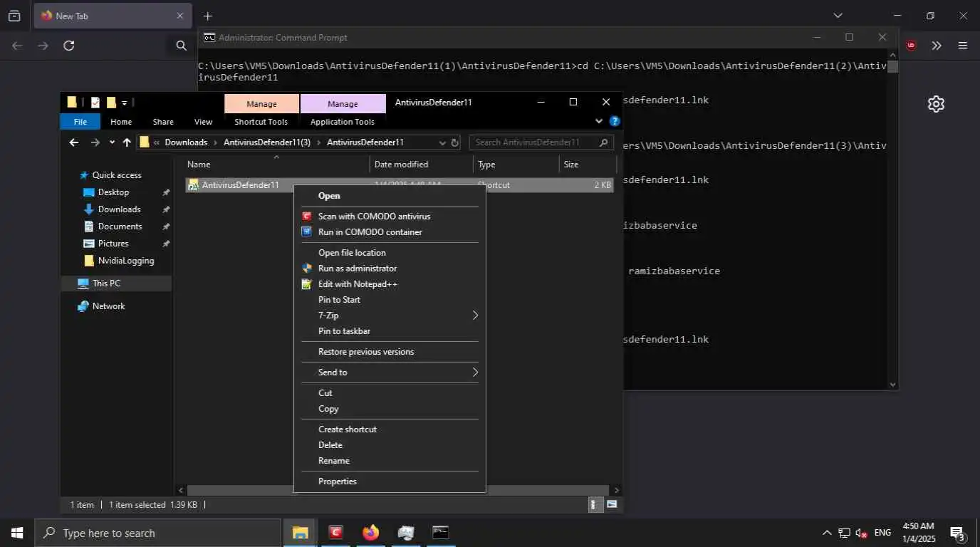Open new browser tab plus button

pos(207,16)
